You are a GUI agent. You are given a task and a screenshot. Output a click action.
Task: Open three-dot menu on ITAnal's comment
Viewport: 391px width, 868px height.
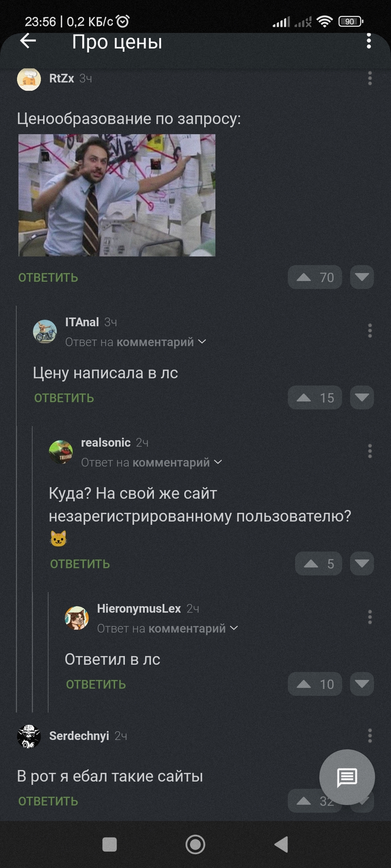[370, 331]
